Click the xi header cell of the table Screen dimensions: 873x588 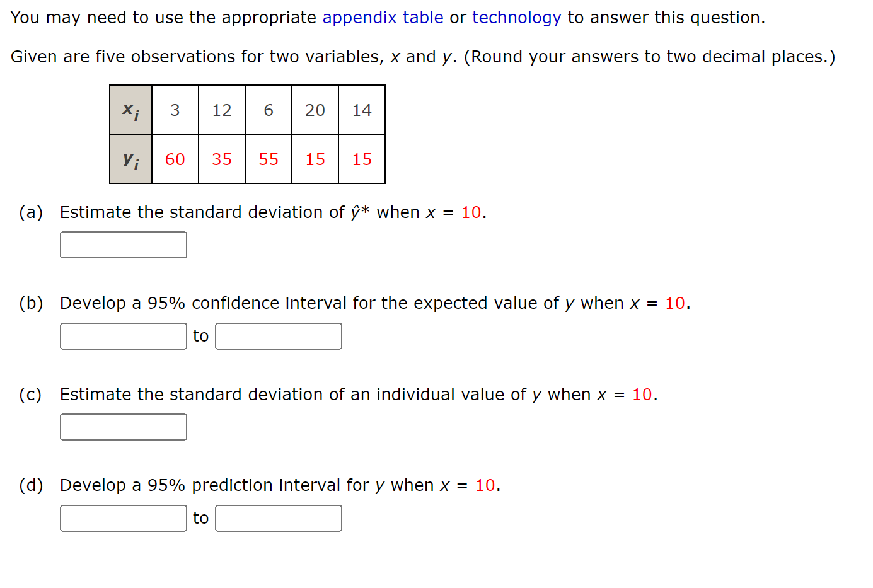click(x=130, y=110)
